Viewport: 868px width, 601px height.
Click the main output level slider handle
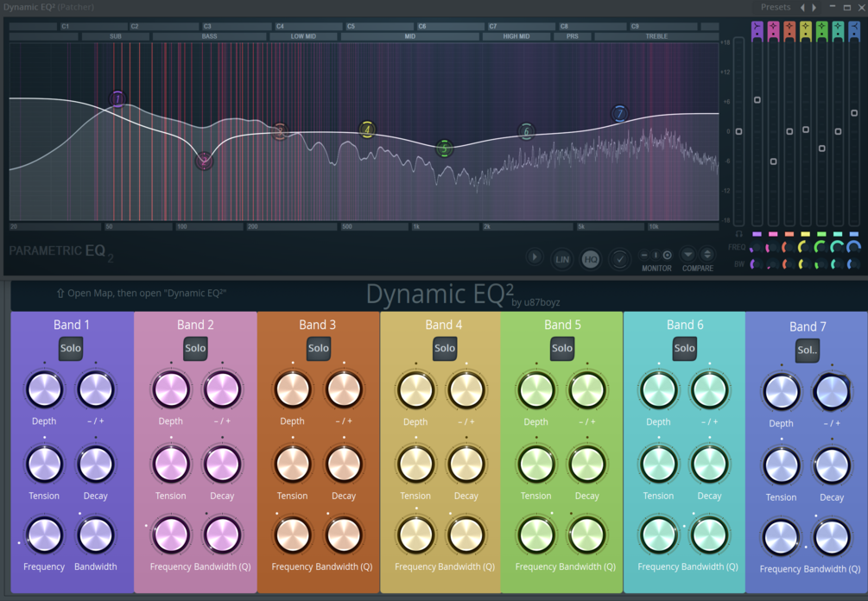coord(738,132)
